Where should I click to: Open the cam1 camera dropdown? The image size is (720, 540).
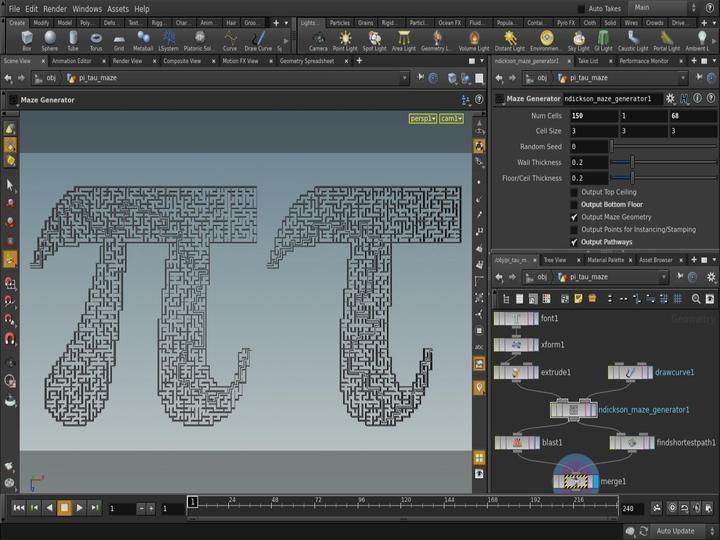451,118
